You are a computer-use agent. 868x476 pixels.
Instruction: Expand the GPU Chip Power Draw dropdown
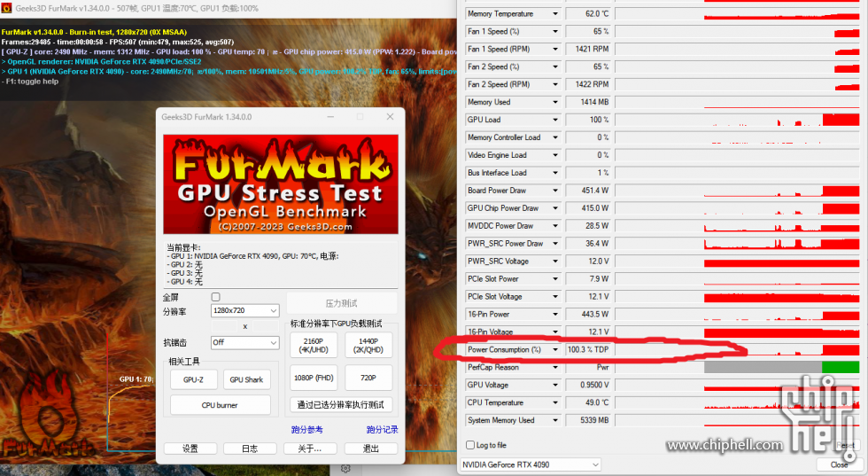tap(555, 208)
